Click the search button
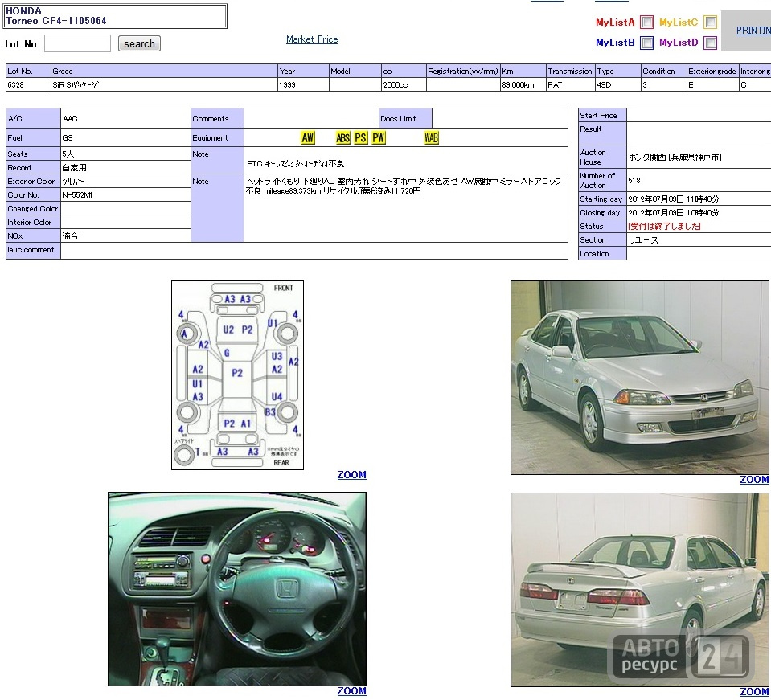 coord(139,43)
